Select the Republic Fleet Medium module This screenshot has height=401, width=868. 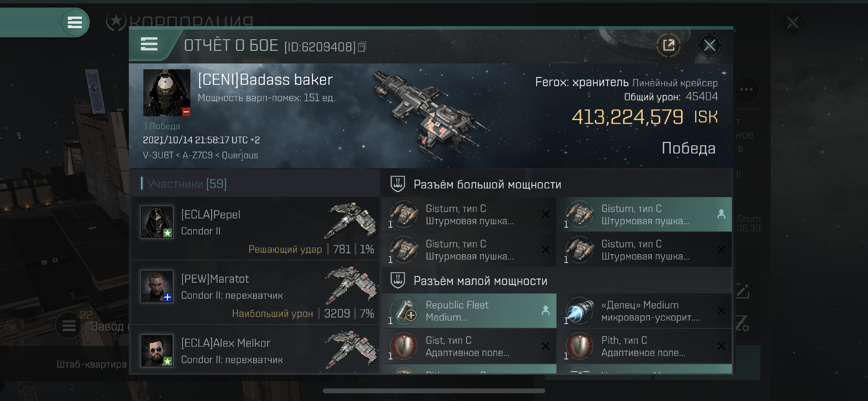[469, 311]
